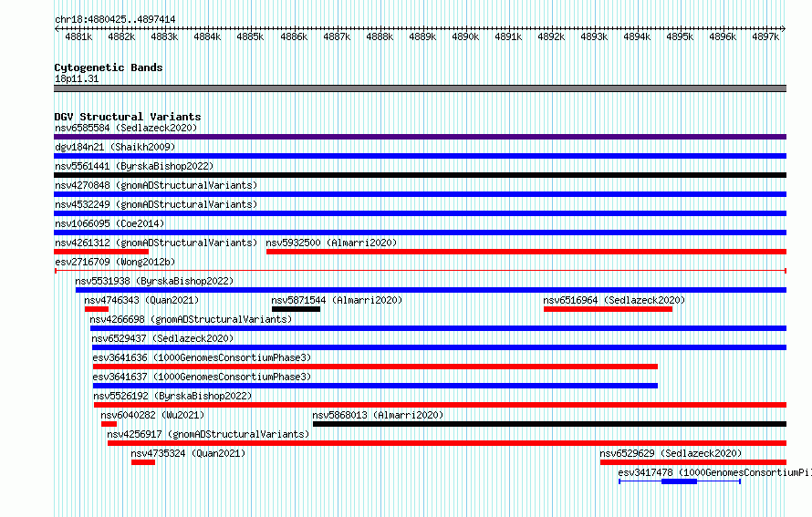Click the chr18:4880425..4897414 coordinate label
The width and height of the screenshot is (812, 517).
[x=115, y=19]
